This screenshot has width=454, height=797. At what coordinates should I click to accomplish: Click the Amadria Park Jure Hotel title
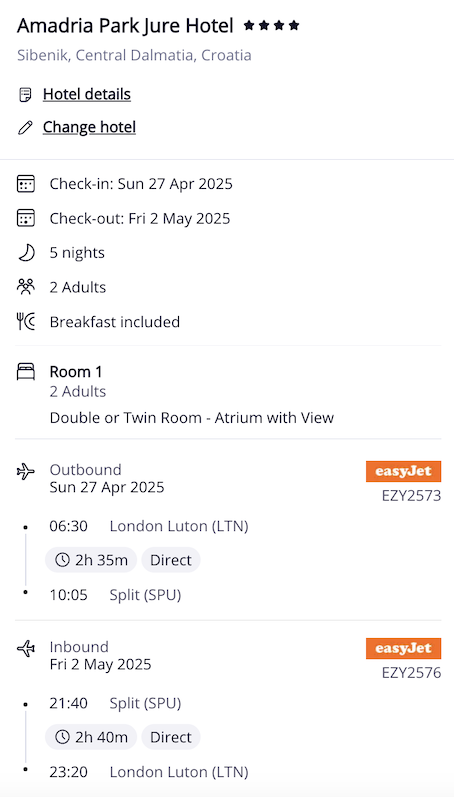tap(125, 26)
